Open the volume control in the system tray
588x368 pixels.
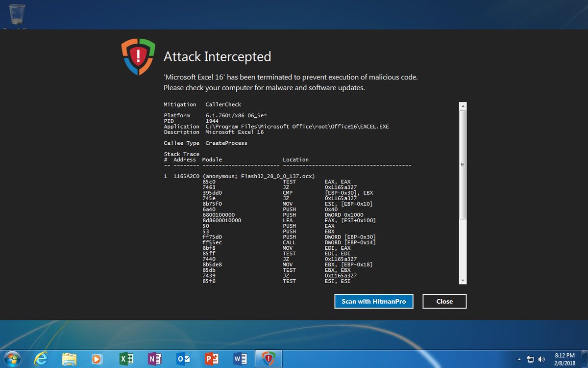point(541,359)
